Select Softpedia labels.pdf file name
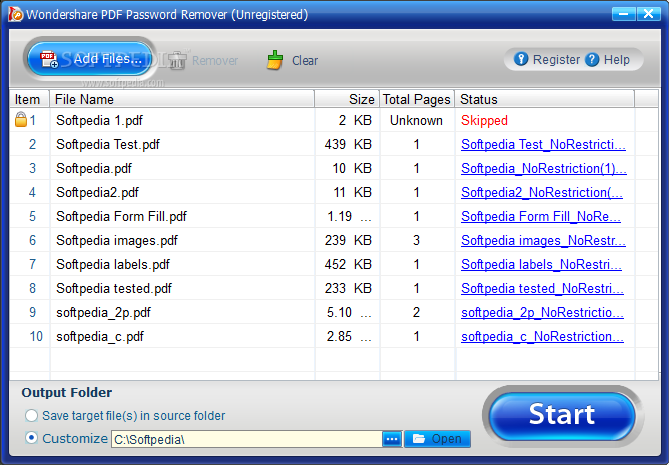This screenshot has height=465, width=669. (x=113, y=264)
